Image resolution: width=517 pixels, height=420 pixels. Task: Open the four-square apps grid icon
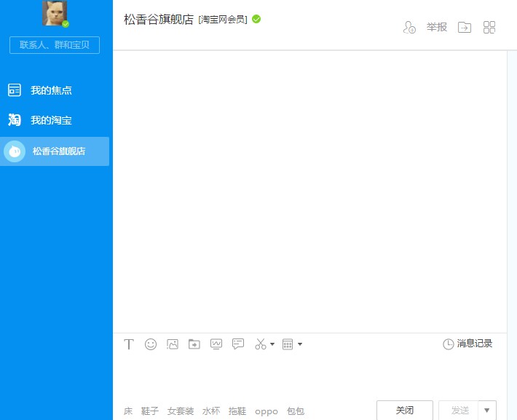(x=489, y=28)
